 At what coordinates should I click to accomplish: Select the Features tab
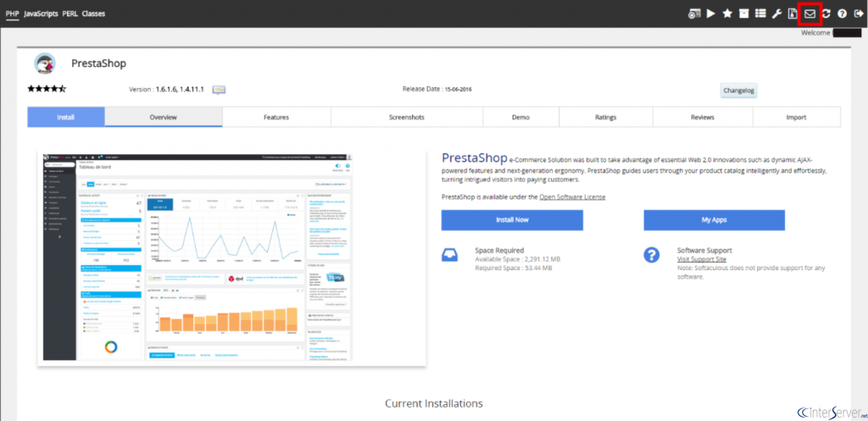276,117
